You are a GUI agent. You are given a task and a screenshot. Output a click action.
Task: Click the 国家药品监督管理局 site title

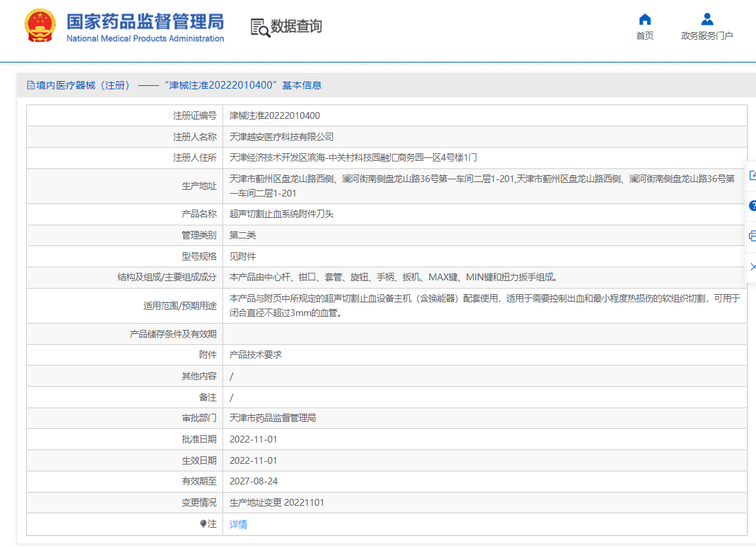point(145,22)
